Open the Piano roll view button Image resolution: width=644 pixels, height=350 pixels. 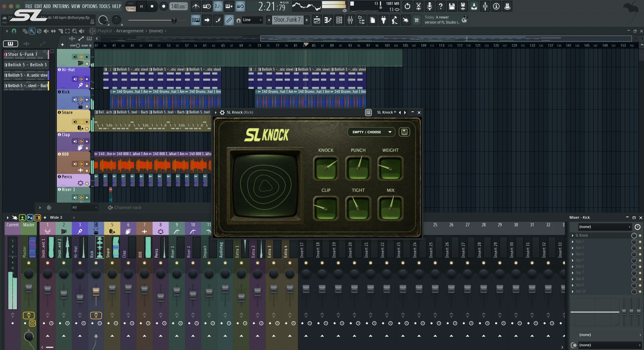click(x=328, y=20)
